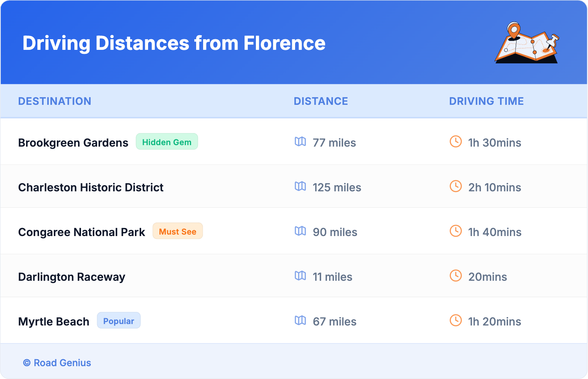
Task: Click the Distance column header
Action: tap(321, 101)
